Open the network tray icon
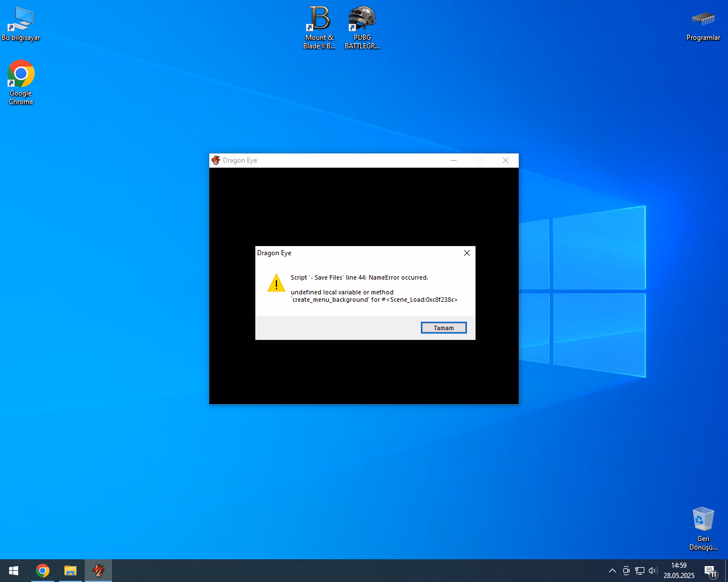 click(x=640, y=571)
